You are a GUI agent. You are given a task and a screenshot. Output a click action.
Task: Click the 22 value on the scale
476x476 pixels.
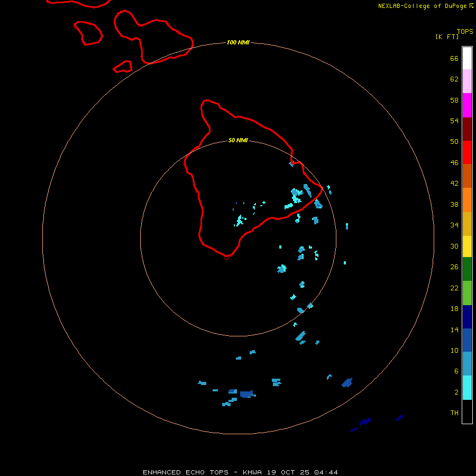pyautogui.click(x=454, y=288)
